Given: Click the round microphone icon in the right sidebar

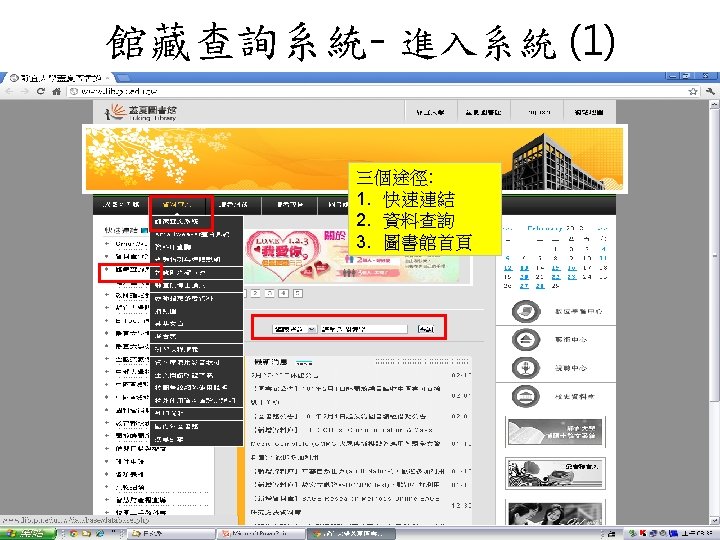Looking at the screenshot, I should (x=526, y=368).
